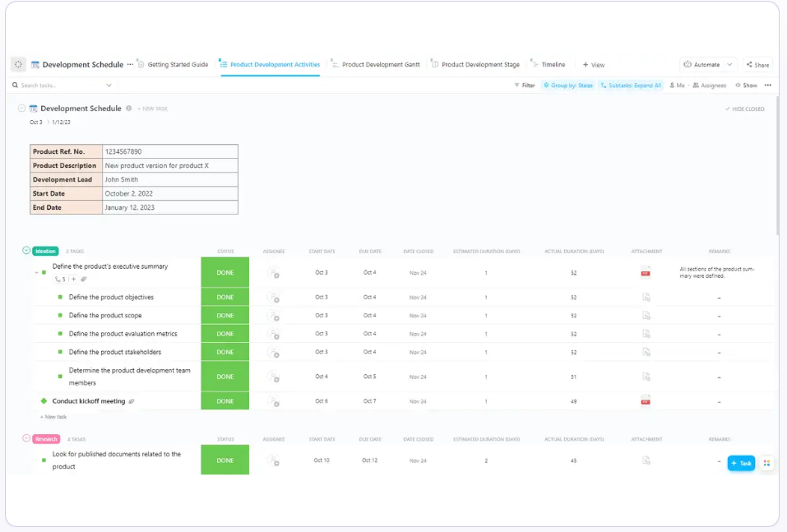The height and width of the screenshot is (532, 787).
Task: Collapse the Development Schedule list
Action: click(21, 108)
